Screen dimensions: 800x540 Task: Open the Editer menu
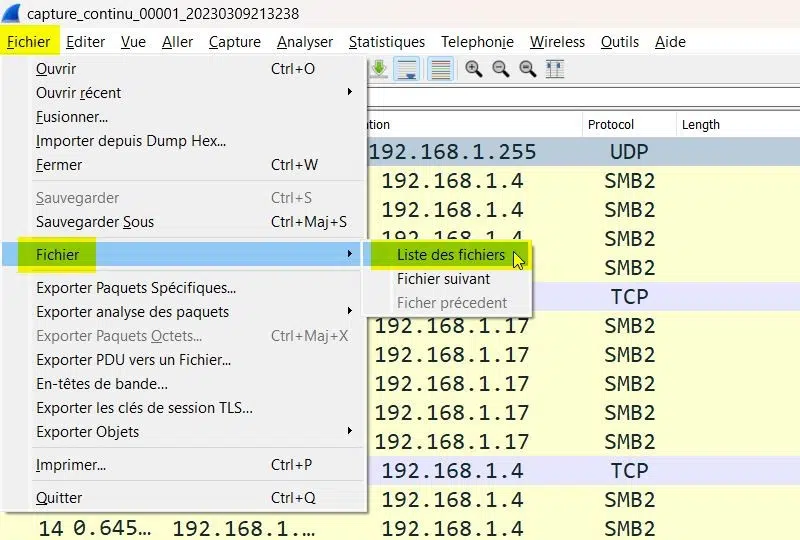pyautogui.click(x=85, y=42)
